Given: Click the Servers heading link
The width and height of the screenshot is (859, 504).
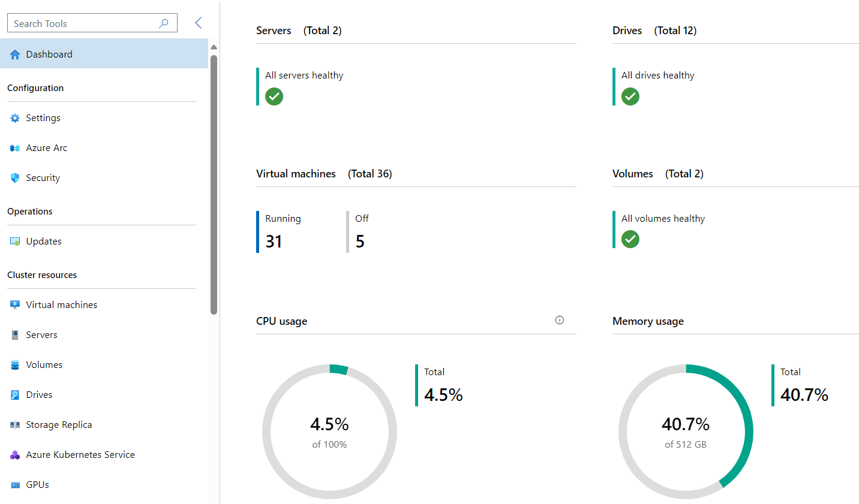Looking at the screenshot, I should point(274,31).
